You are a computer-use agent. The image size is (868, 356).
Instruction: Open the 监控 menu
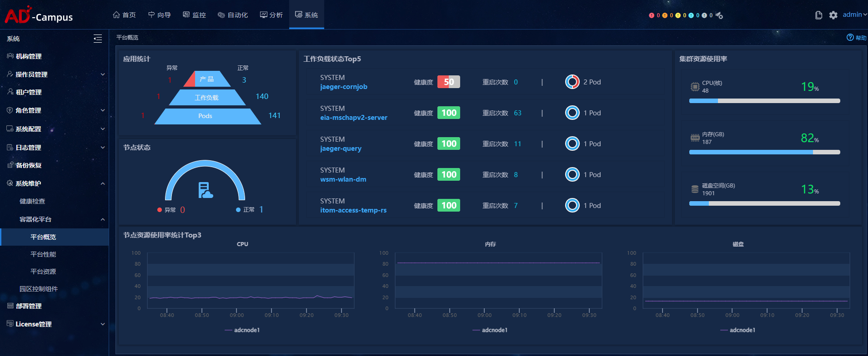coord(195,15)
